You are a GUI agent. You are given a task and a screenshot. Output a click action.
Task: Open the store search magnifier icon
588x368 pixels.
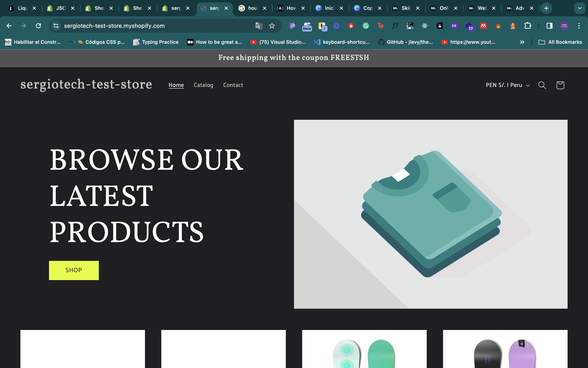coord(542,85)
